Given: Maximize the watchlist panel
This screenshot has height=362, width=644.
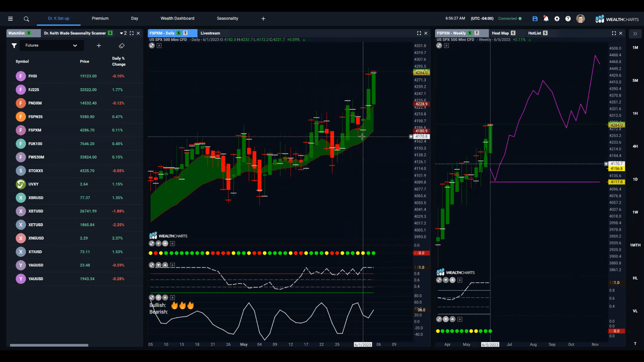Looking at the screenshot, I should point(131,33).
